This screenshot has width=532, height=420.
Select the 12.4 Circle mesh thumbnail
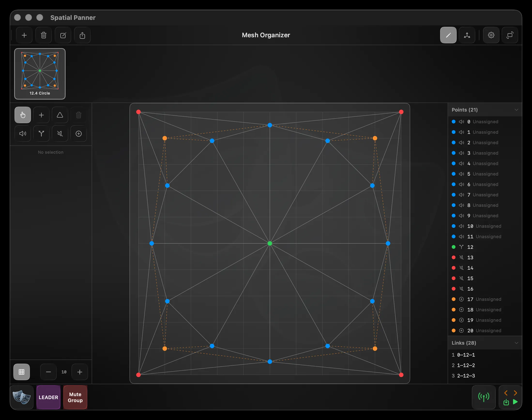click(x=40, y=74)
